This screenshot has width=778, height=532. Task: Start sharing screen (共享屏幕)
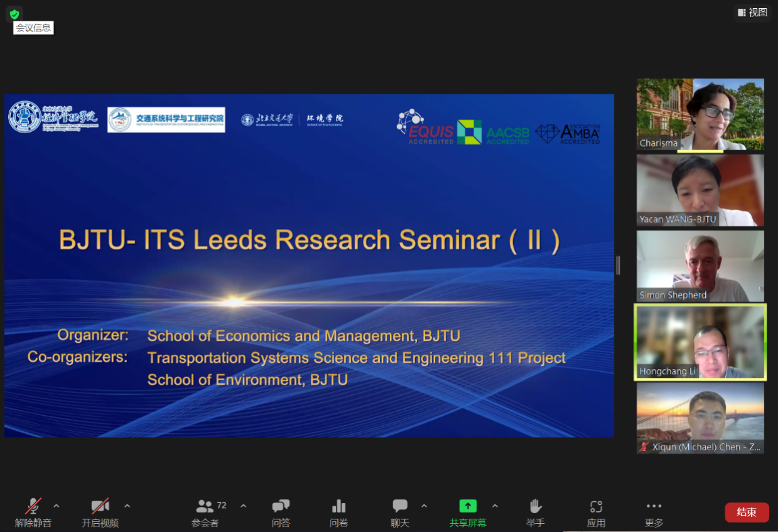pyautogui.click(x=467, y=512)
